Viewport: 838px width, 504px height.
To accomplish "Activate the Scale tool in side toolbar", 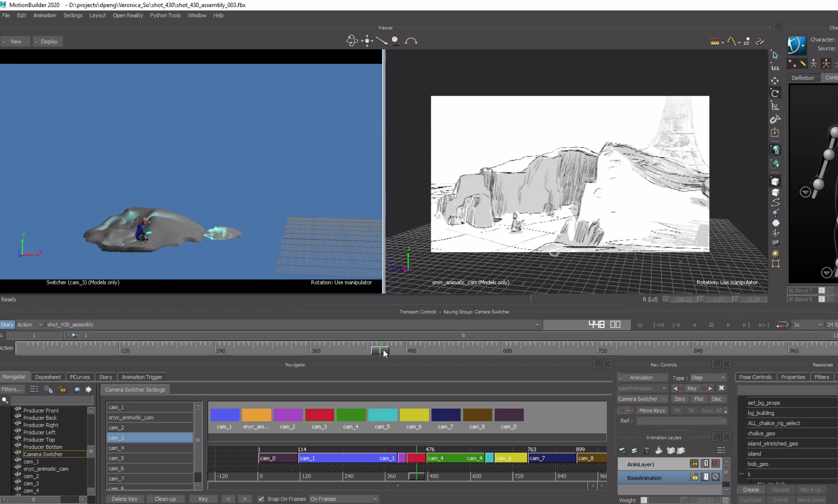I will tap(775, 106).
